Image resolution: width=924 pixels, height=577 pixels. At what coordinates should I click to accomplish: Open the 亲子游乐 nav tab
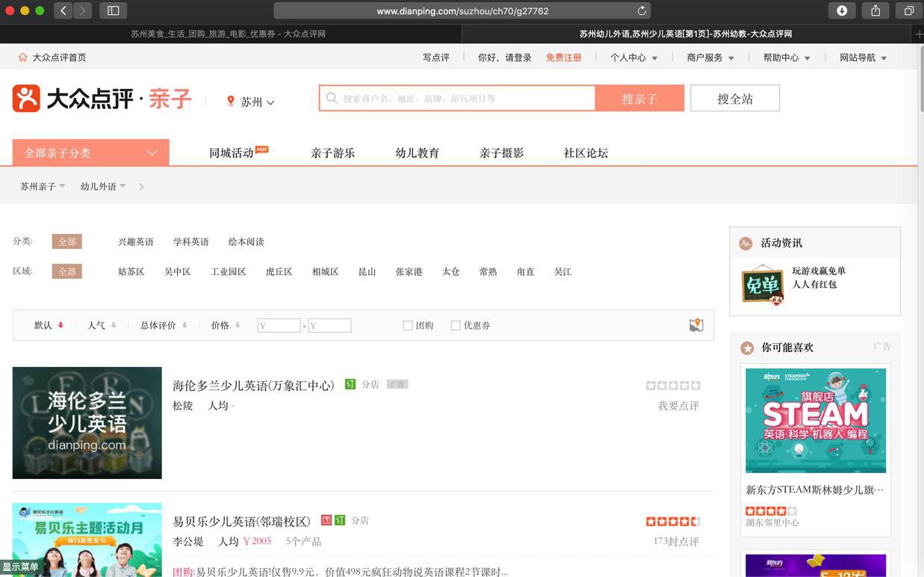pos(332,152)
